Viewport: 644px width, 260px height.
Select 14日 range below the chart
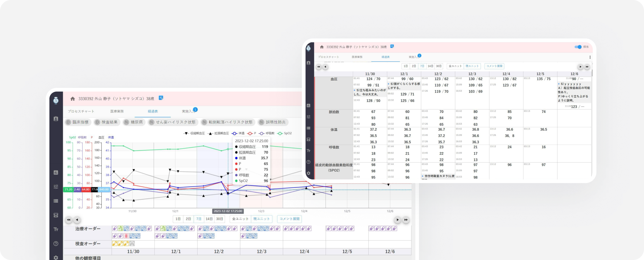pyautogui.click(x=209, y=219)
